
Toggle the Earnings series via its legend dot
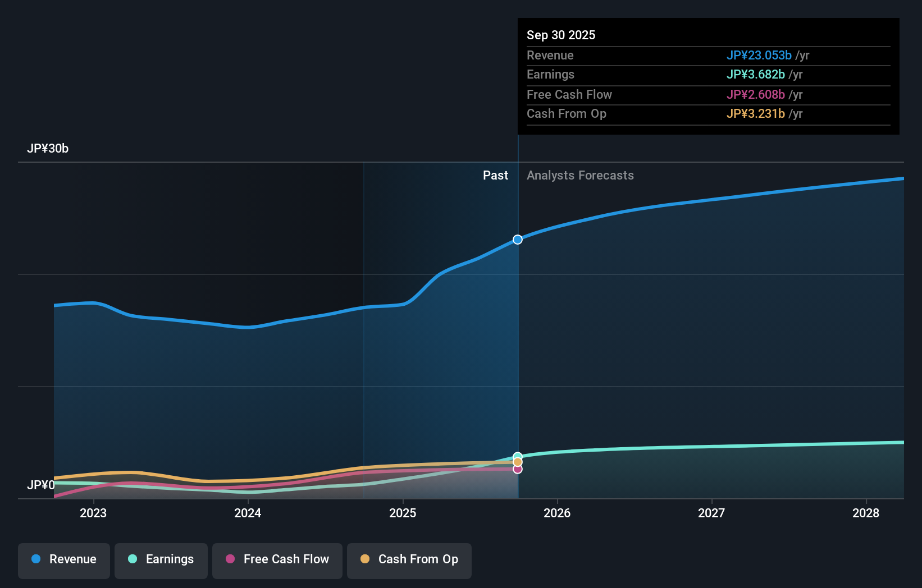tap(131, 559)
